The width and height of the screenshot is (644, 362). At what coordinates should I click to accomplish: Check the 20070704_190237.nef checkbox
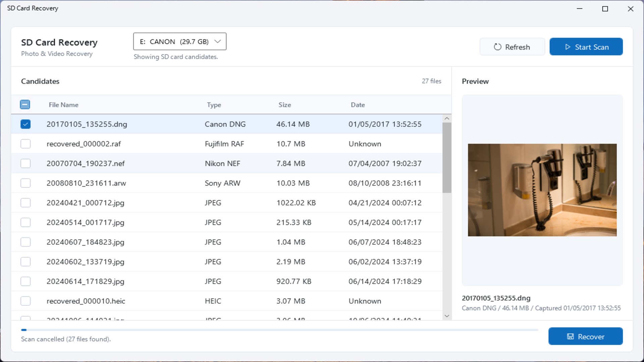click(x=25, y=163)
